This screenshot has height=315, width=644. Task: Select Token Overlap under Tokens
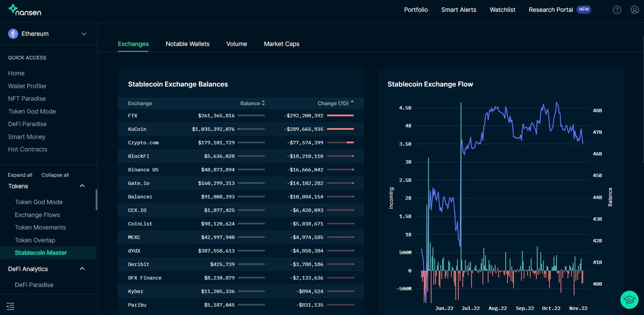35,240
